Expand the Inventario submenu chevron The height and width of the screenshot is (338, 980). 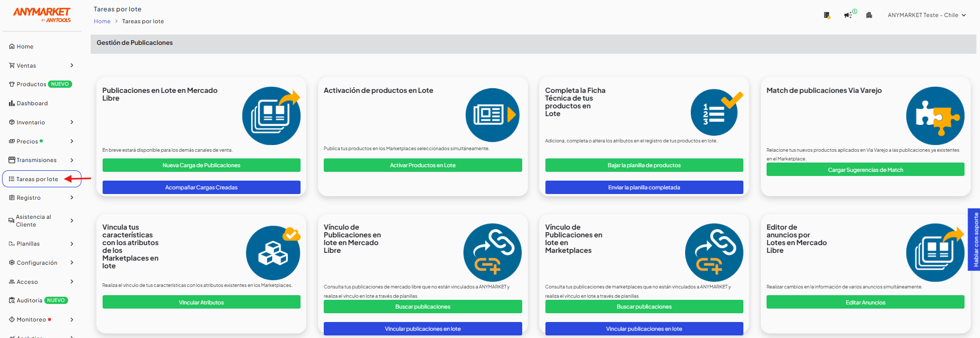(72, 122)
